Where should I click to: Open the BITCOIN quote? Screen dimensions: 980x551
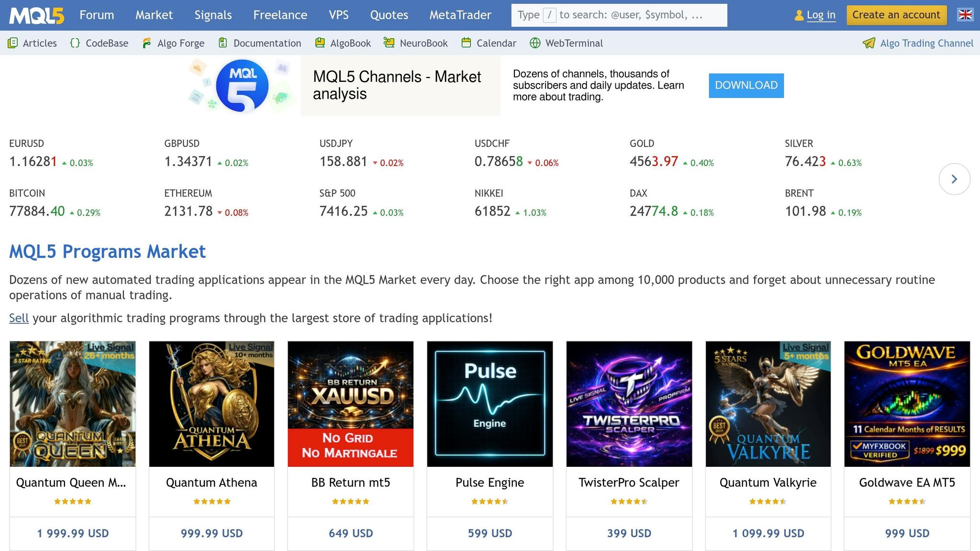click(x=55, y=203)
